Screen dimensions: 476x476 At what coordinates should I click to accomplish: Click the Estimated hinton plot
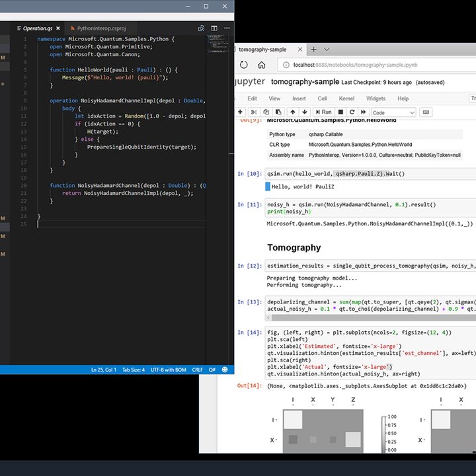323,431
